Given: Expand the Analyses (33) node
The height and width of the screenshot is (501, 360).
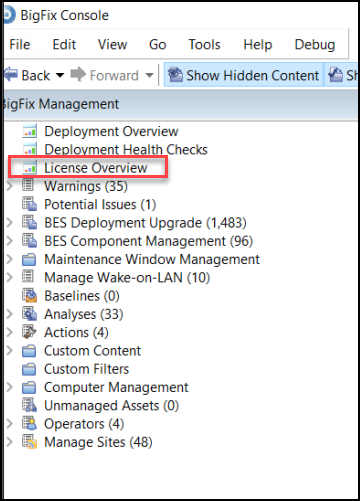Looking at the screenshot, I should coord(10,314).
